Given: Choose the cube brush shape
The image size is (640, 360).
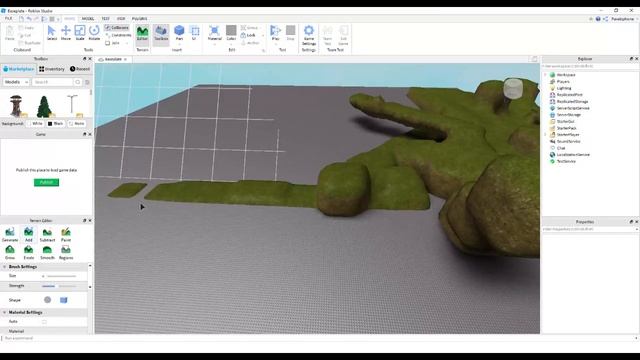Looking at the screenshot, I should [64, 300].
